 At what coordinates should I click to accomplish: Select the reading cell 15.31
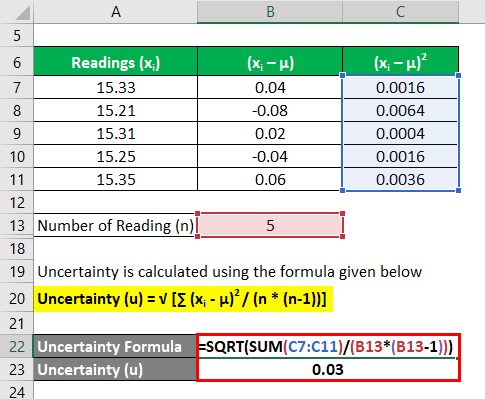pos(116,133)
